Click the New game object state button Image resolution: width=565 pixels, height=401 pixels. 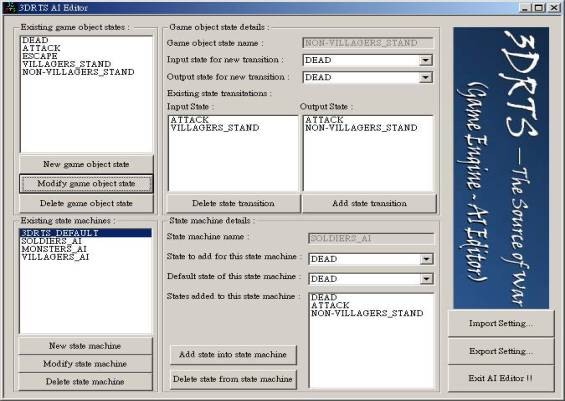click(86, 164)
